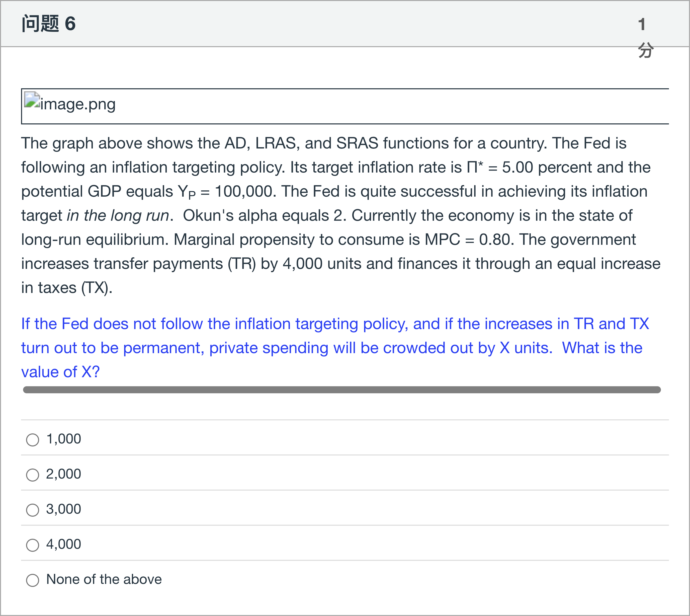The width and height of the screenshot is (690, 616).
Task: Click the italic 'in the long run' phrase
Action: pyautogui.click(x=118, y=216)
